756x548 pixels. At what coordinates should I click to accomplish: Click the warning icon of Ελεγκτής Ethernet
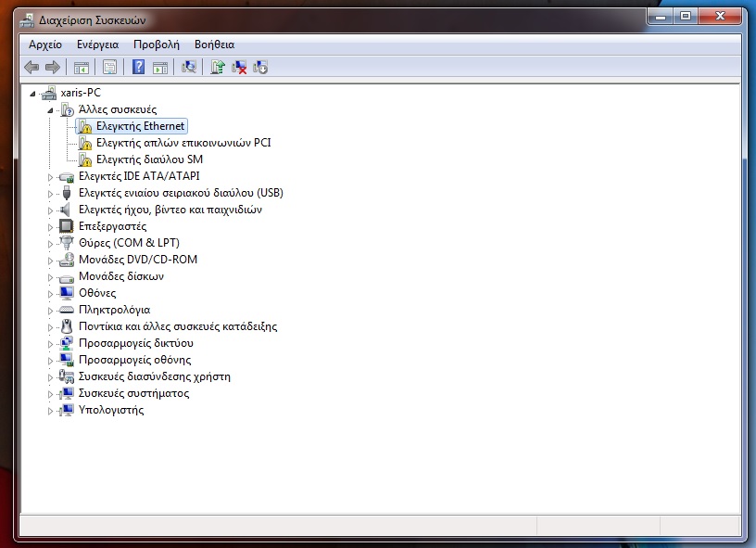[85, 126]
